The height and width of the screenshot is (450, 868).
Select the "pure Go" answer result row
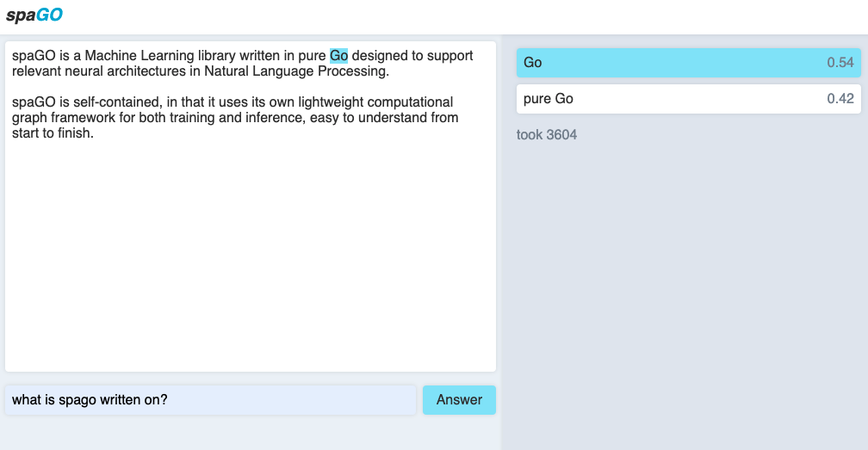coord(689,99)
